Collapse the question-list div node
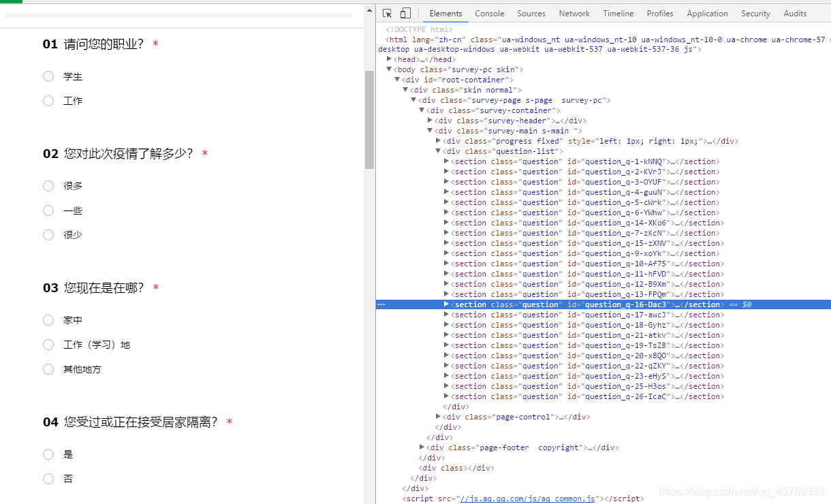The width and height of the screenshot is (831, 504). (438, 151)
